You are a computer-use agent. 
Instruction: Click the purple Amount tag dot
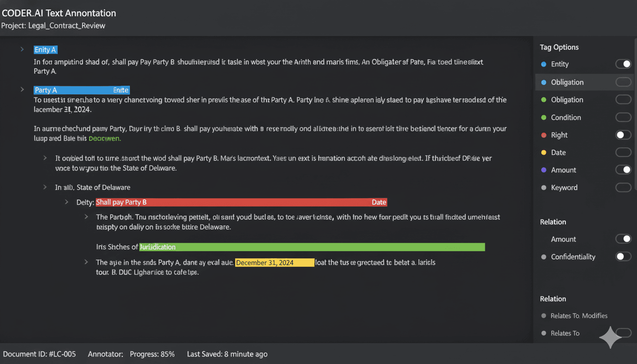pos(544,170)
